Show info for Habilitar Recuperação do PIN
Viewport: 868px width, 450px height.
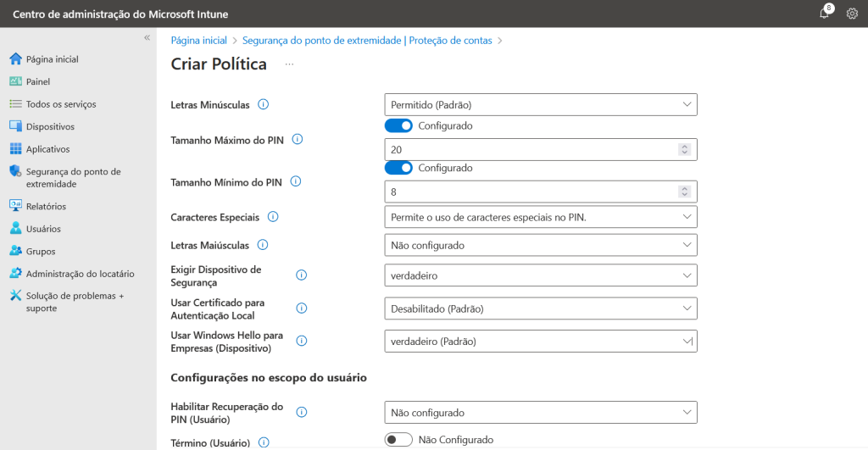(301, 412)
